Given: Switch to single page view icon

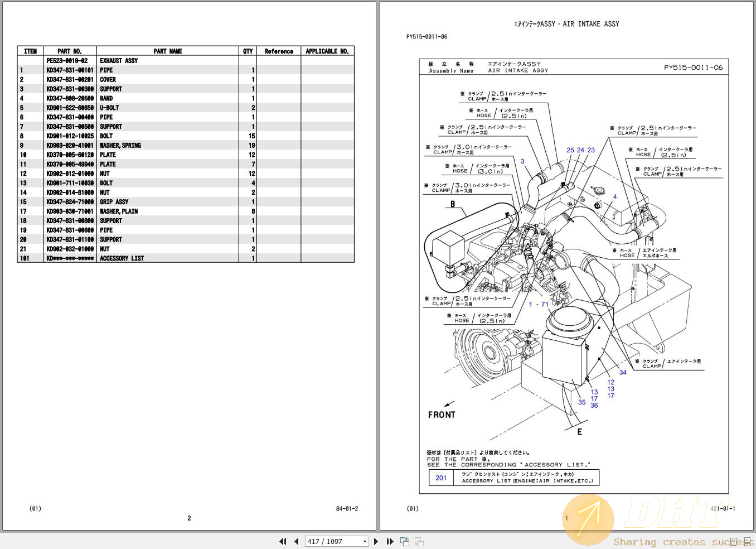Looking at the screenshot, I should [734, 541].
